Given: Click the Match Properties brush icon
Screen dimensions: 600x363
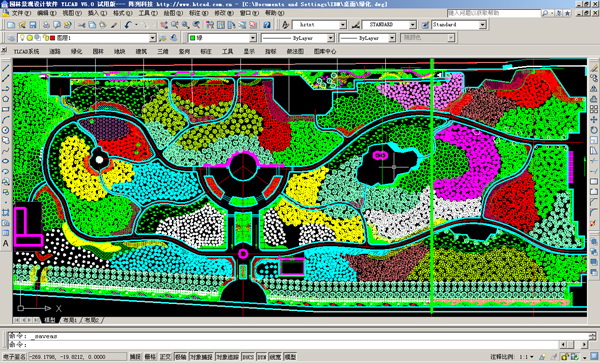Looking at the screenshot, I should tap(114, 25).
